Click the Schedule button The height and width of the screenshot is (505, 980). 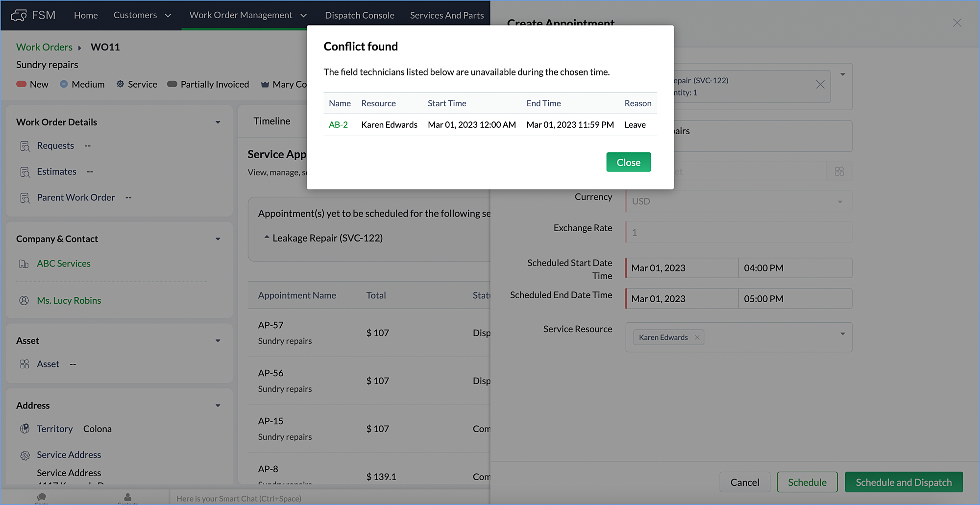coord(808,482)
